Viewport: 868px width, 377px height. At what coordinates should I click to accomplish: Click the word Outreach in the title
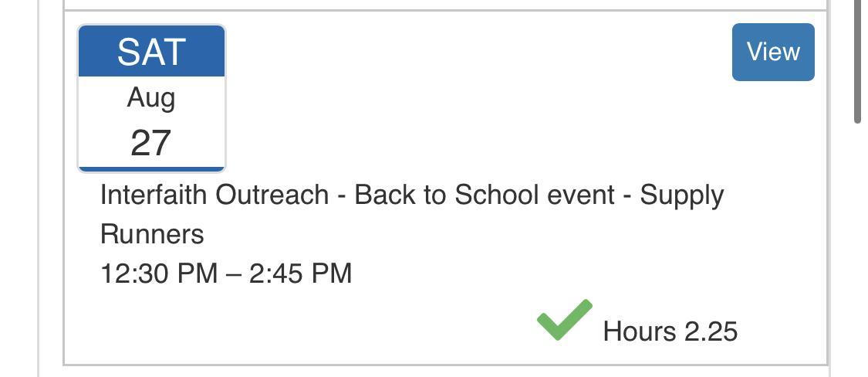tap(272, 195)
